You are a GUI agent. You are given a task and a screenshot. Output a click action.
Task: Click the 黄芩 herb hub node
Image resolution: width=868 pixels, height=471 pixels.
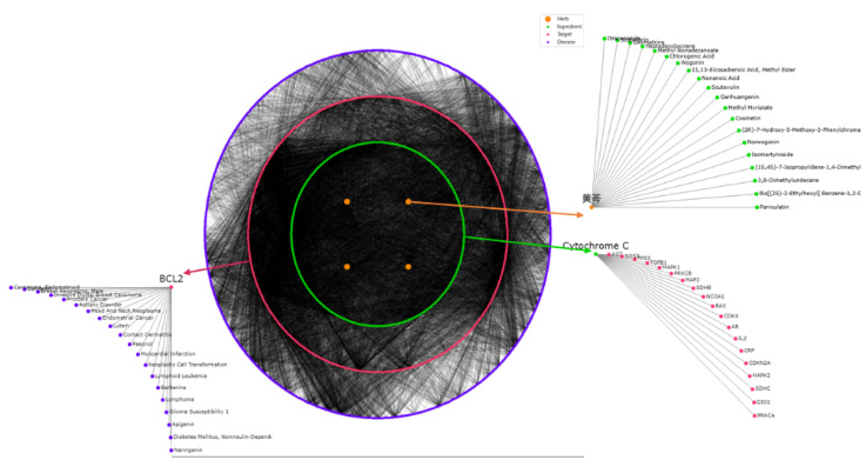point(592,207)
